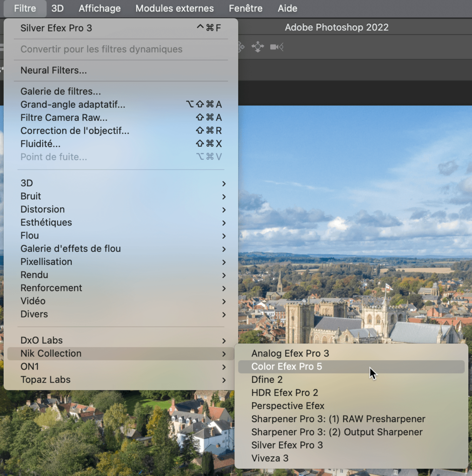Screen dimensions: 472x476
Task: Open Neural Filters...
Action: [120, 71]
